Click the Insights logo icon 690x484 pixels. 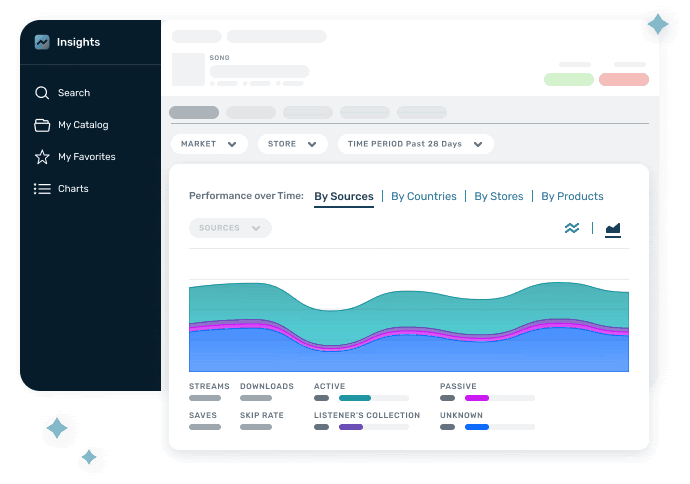click(42, 42)
